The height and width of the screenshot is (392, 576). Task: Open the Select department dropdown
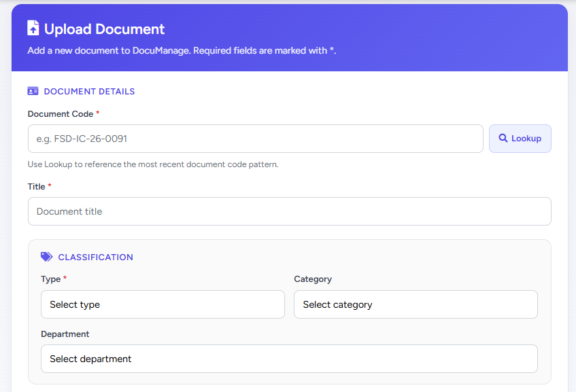[289, 359]
